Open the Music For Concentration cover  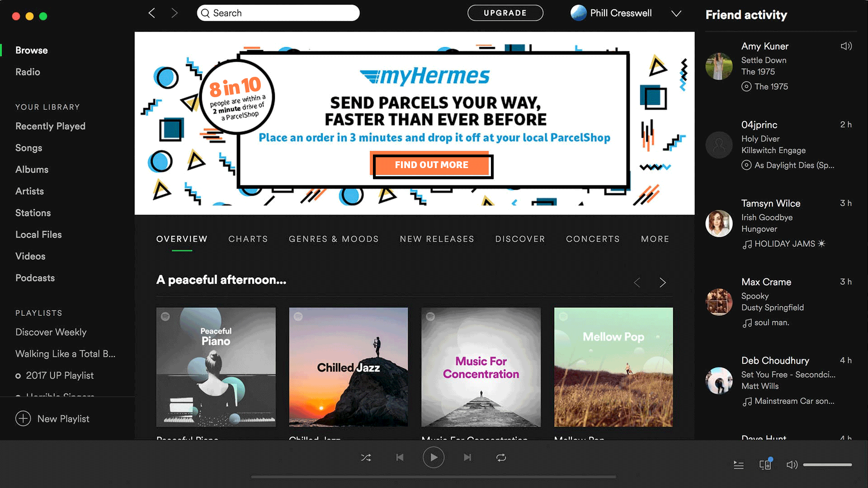(x=481, y=367)
